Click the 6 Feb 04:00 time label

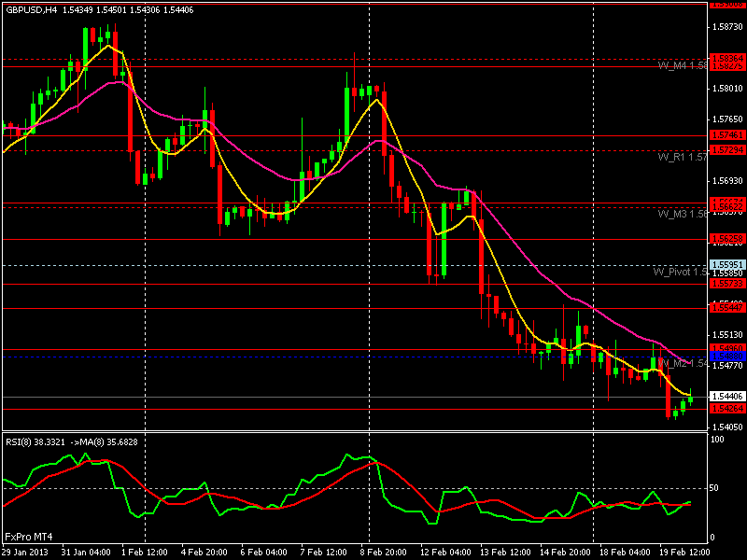pos(264,553)
